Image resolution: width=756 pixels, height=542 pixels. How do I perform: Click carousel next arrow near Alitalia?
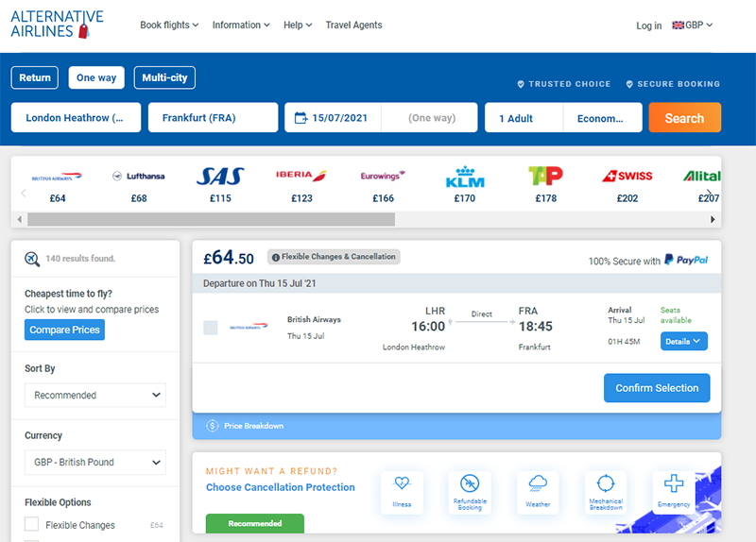pyautogui.click(x=710, y=194)
